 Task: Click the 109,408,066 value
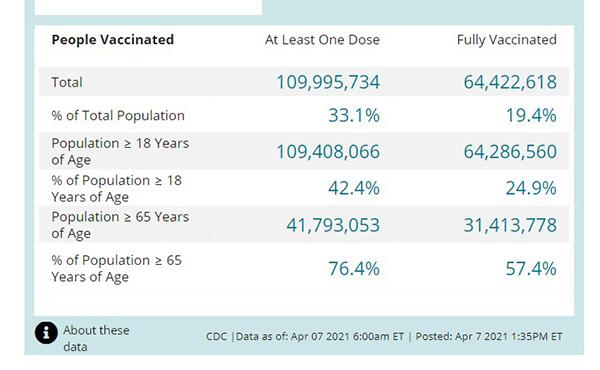(x=328, y=152)
